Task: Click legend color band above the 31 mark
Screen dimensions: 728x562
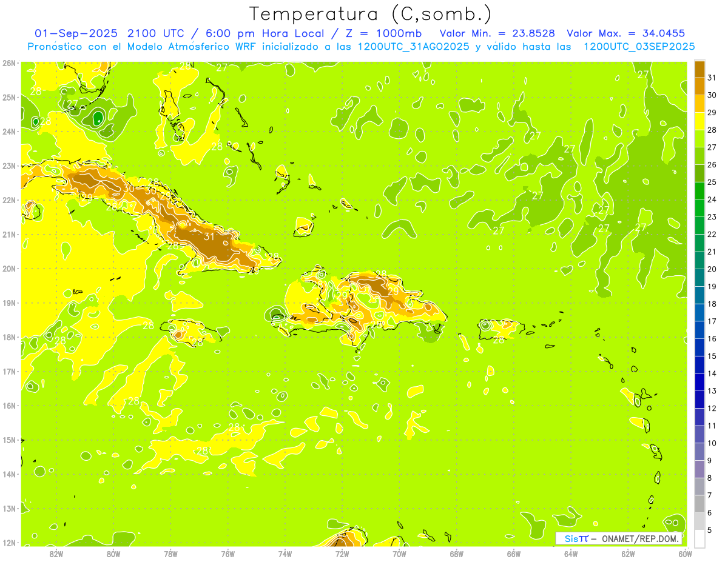Action: coord(699,69)
